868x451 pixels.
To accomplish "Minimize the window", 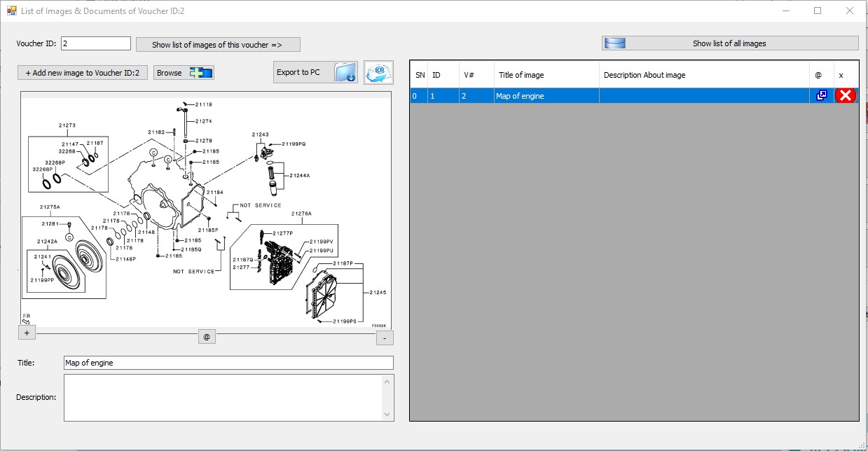I will tap(785, 11).
